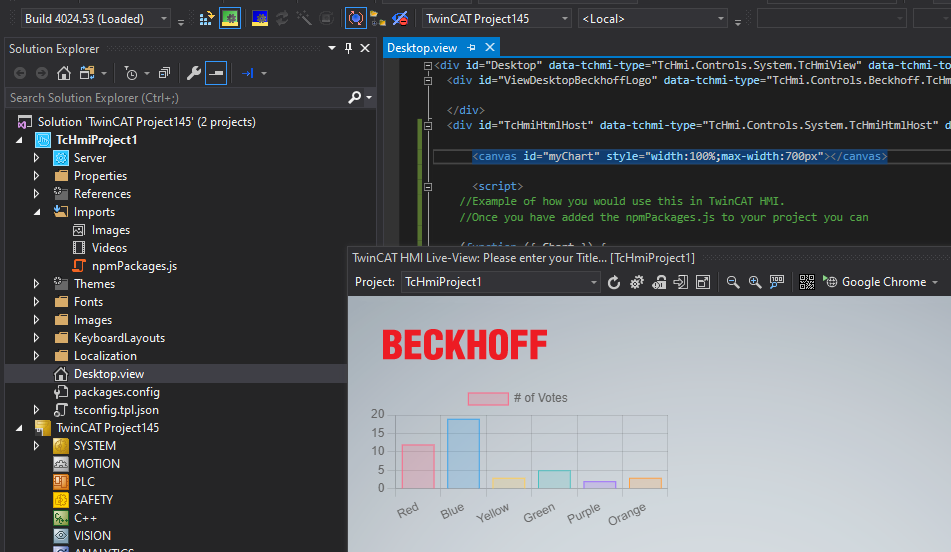Screen dimensions: 951x552
Task: Select Desktop.view in Solution Explorer
Action: tap(109, 374)
